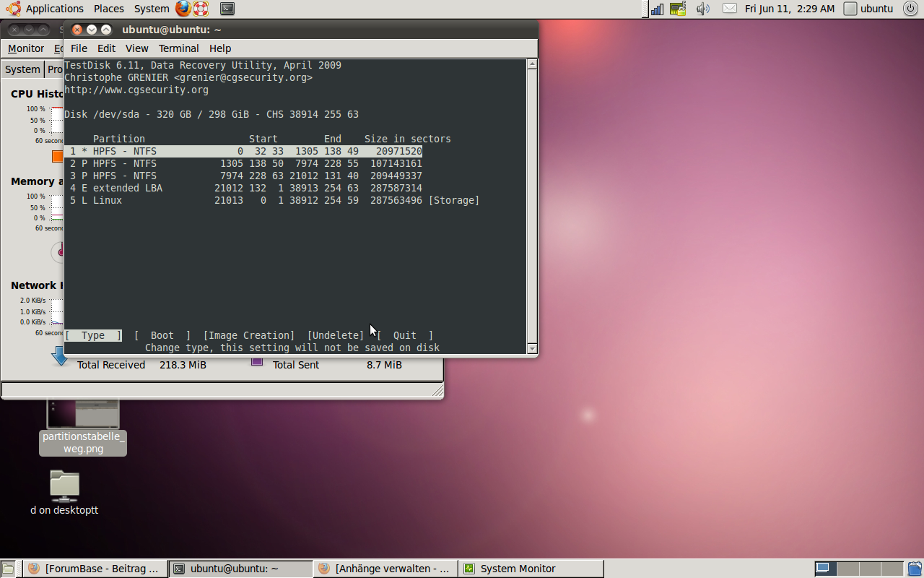The height and width of the screenshot is (578, 924).
Task: Click the http://www.cgsecurity.org text
Action: click(x=136, y=90)
